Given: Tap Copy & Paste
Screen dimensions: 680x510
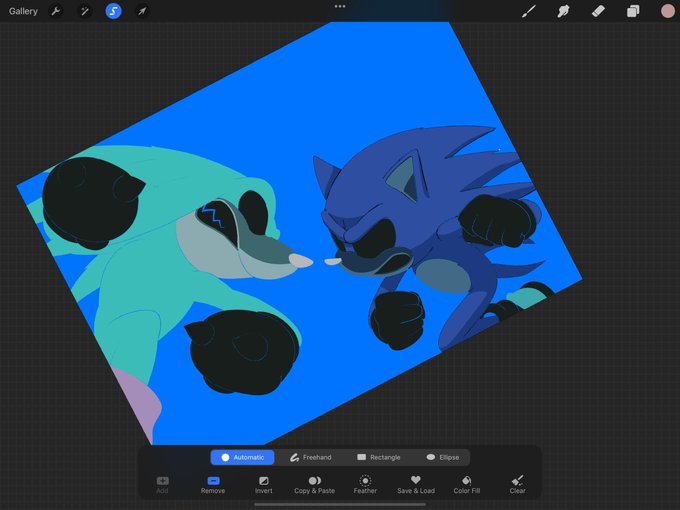Looking at the screenshot, I should (x=314, y=485).
